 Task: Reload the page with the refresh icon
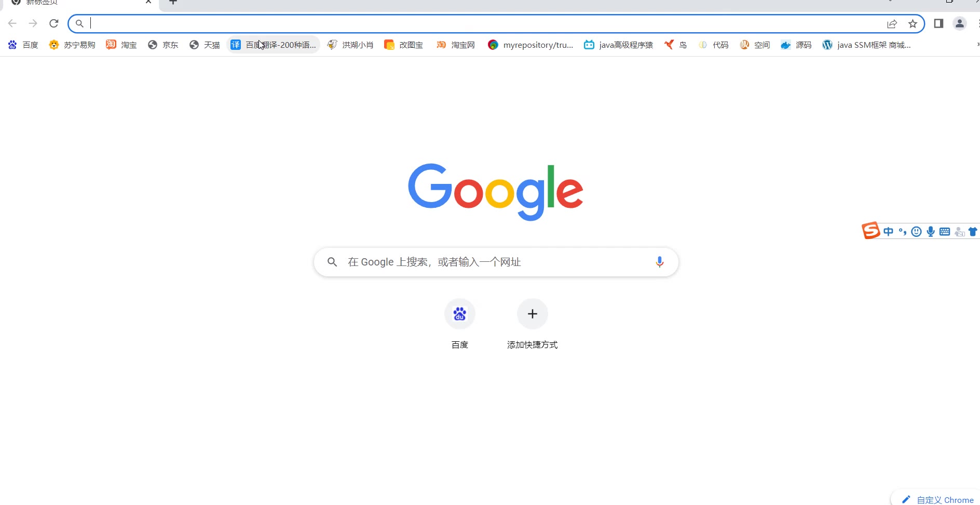pyautogui.click(x=54, y=23)
